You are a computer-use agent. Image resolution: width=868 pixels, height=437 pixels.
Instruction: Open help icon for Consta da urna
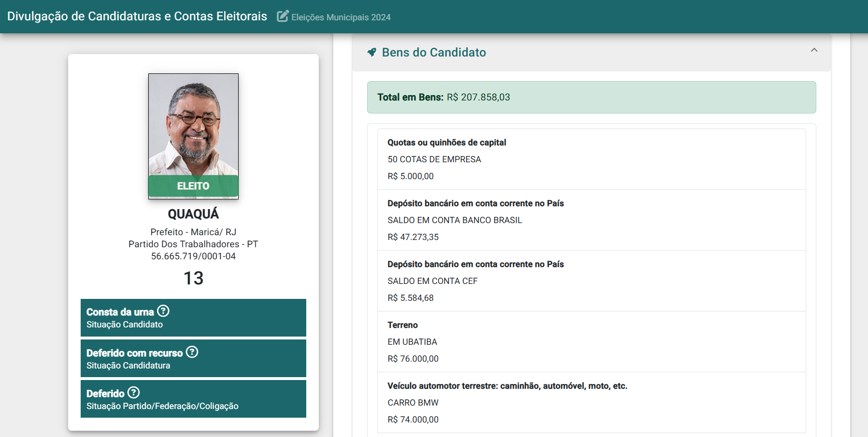click(x=163, y=311)
